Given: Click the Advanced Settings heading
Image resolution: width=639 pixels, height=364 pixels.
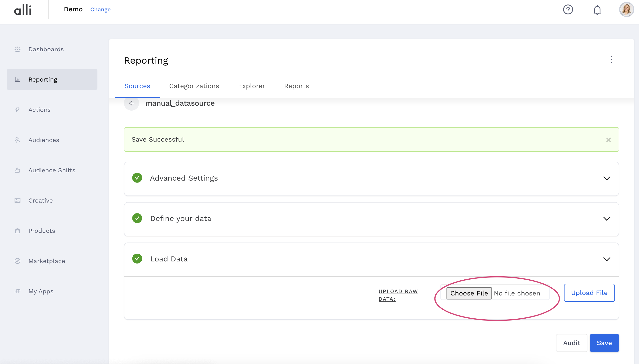Looking at the screenshot, I should (184, 178).
